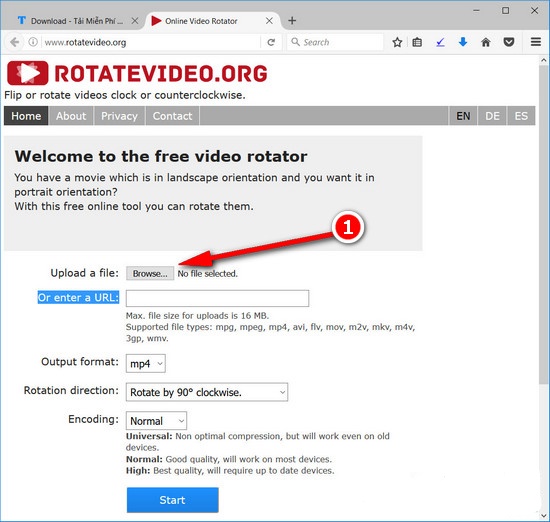
Task: Open the Home menu item
Action: click(x=26, y=116)
